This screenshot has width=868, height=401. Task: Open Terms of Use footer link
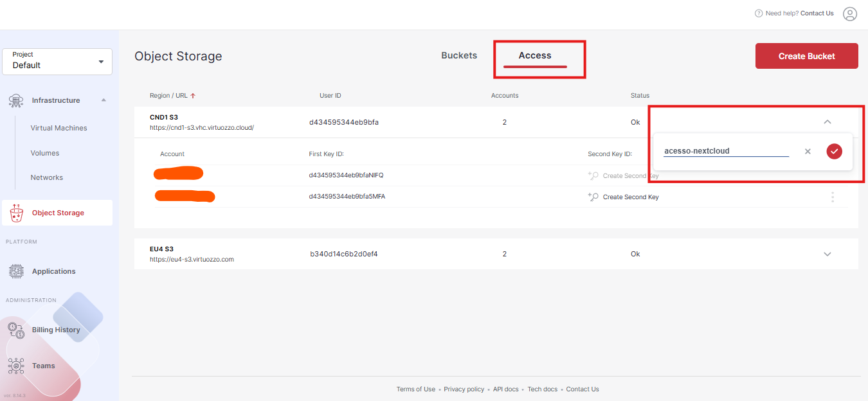coord(416,389)
